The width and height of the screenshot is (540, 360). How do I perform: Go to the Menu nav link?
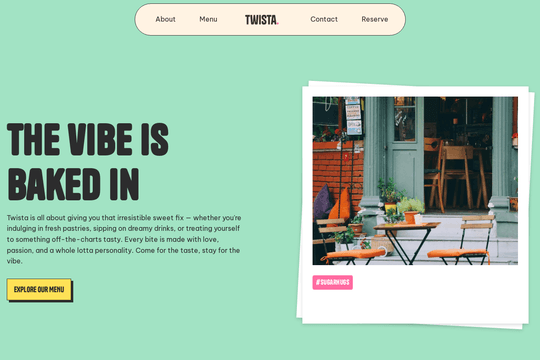click(x=208, y=19)
